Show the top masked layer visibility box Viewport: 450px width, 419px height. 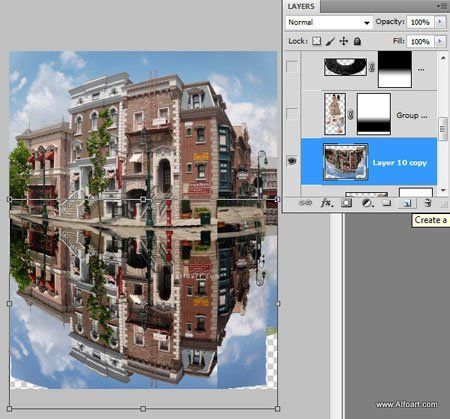pos(292,67)
